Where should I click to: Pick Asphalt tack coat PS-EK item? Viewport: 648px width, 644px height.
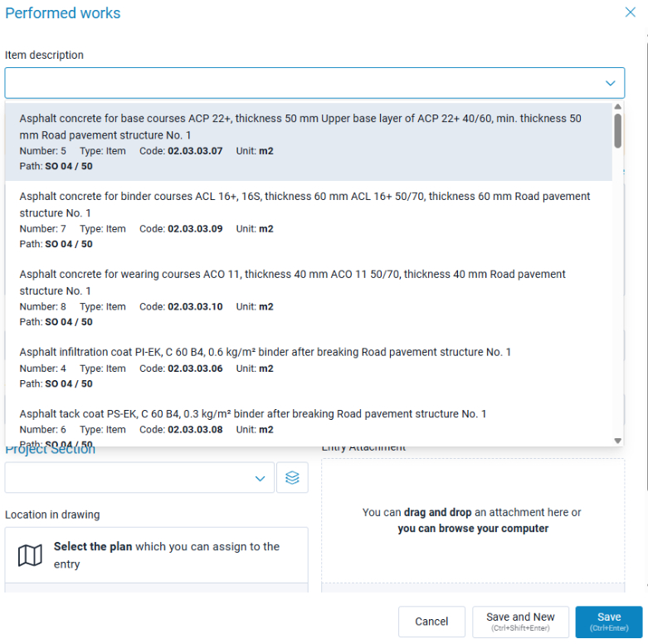tap(309, 424)
